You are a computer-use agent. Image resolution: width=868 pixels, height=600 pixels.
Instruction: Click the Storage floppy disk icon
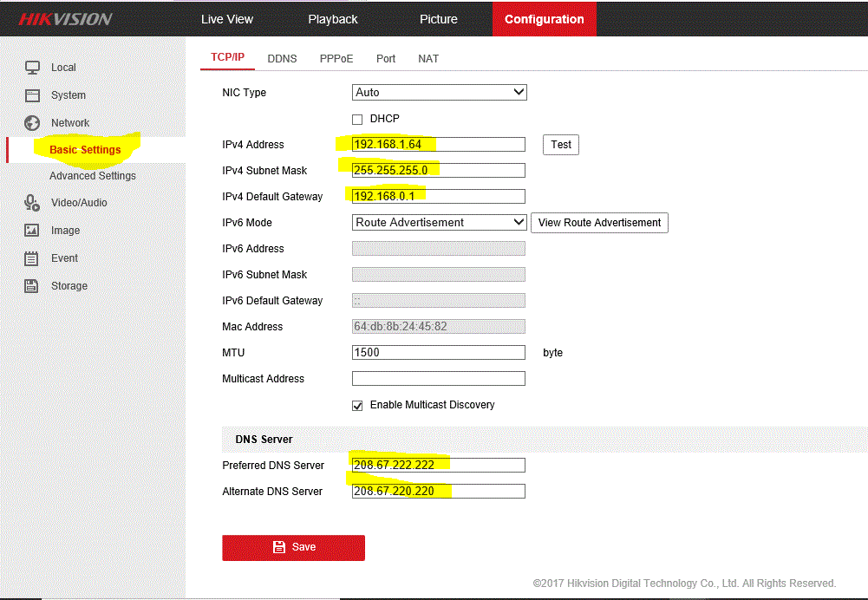tap(32, 286)
